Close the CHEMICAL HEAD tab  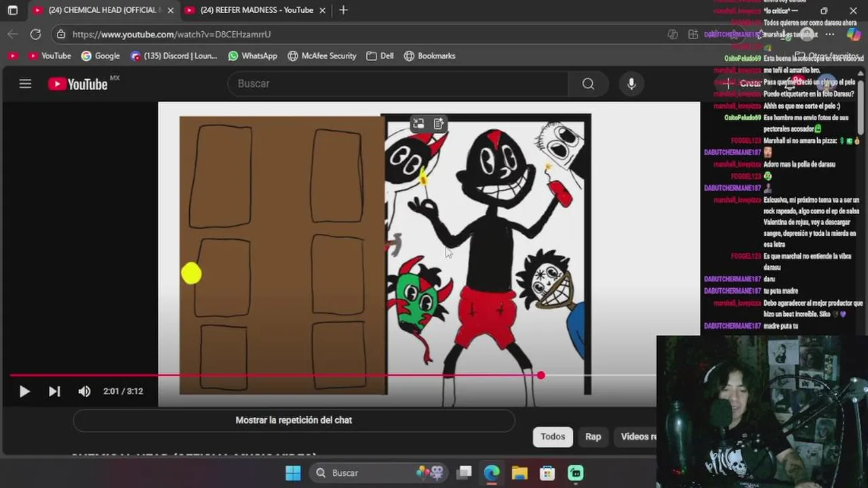point(171,10)
